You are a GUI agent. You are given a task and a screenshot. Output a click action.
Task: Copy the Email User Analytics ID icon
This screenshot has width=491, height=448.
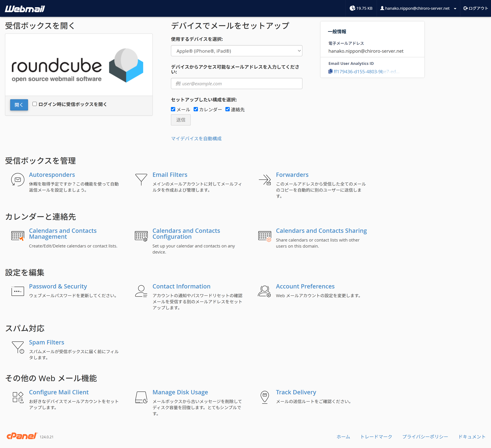click(330, 71)
